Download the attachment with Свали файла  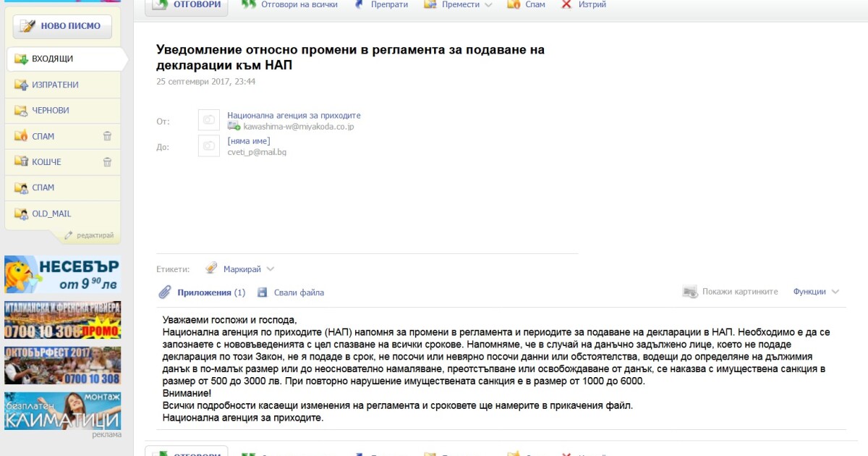coord(290,292)
